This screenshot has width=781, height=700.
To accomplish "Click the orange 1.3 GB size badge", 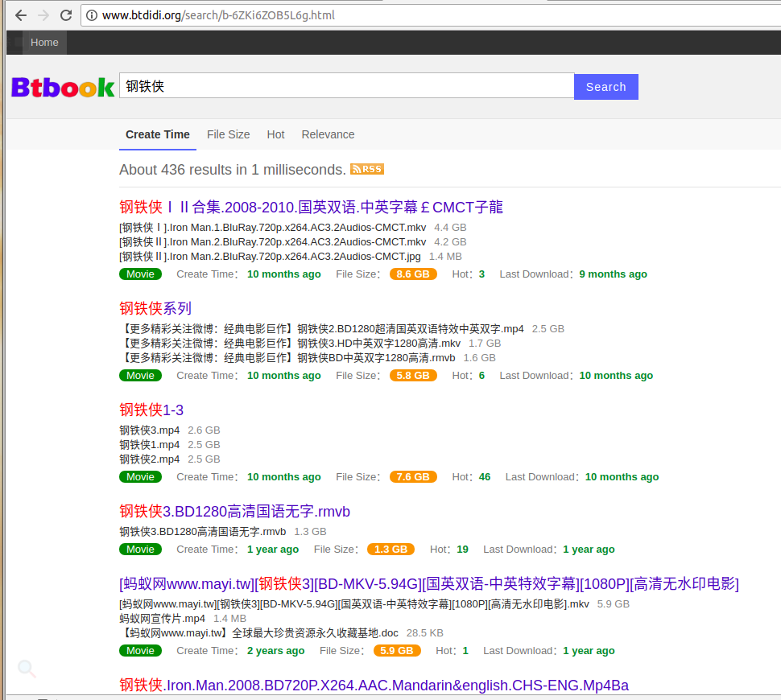I will [x=390, y=550].
